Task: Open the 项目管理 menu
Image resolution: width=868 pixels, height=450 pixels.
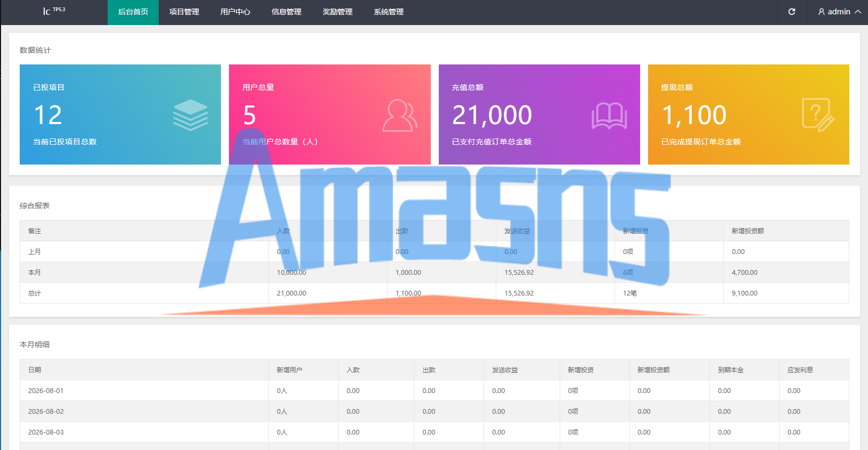Action: (x=184, y=12)
